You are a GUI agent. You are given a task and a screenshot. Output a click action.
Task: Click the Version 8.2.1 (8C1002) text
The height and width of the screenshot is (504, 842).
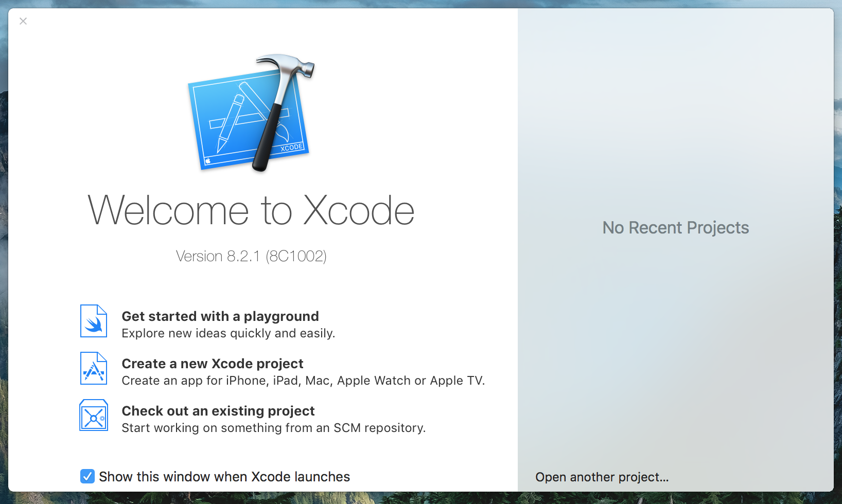point(251,256)
